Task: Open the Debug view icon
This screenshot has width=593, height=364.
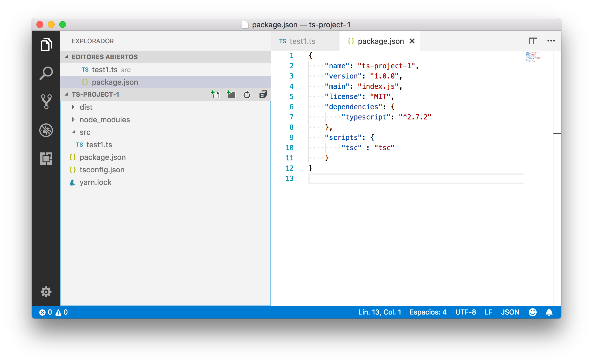Action: tap(46, 130)
